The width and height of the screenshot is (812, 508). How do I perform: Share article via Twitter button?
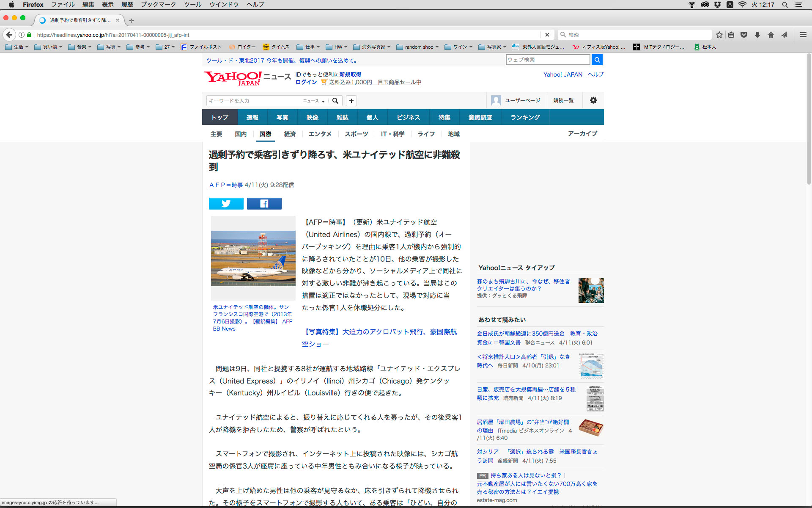tap(226, 204)
